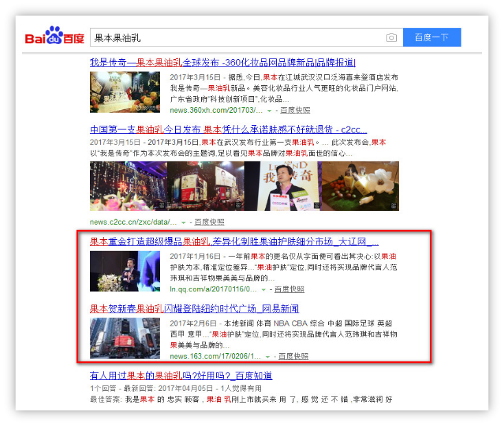
Task: Open Times Square billboard photo in c2cc result
Action: (x=205, y=186)
